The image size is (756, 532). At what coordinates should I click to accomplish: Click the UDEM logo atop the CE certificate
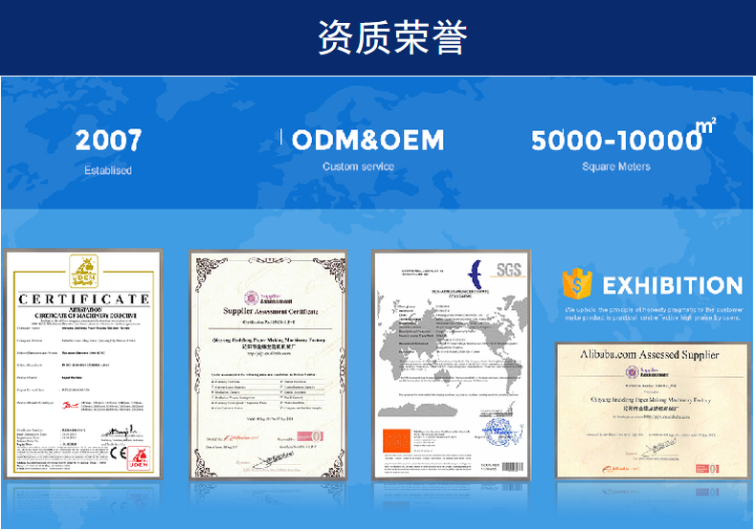click(x=83, y=273)
